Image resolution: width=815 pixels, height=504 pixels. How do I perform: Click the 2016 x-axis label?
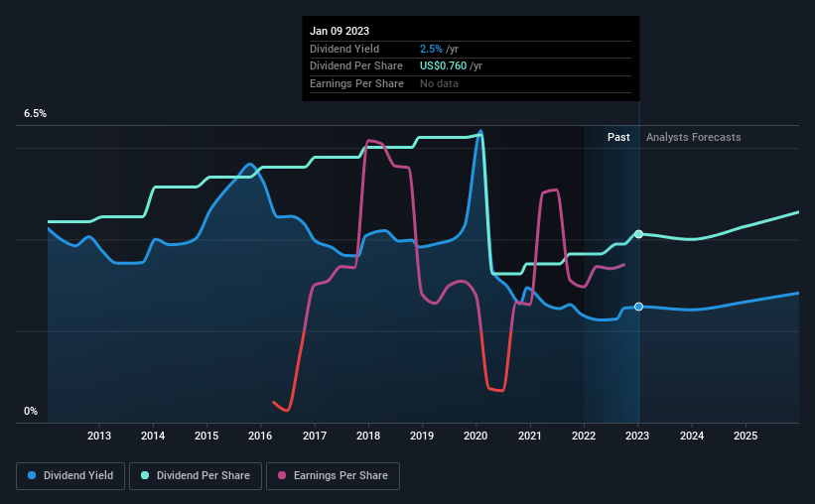(260, 436)
